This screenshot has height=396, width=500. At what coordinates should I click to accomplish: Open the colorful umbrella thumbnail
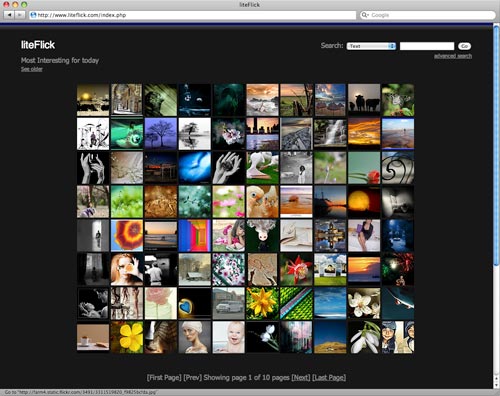click(127, 236)
